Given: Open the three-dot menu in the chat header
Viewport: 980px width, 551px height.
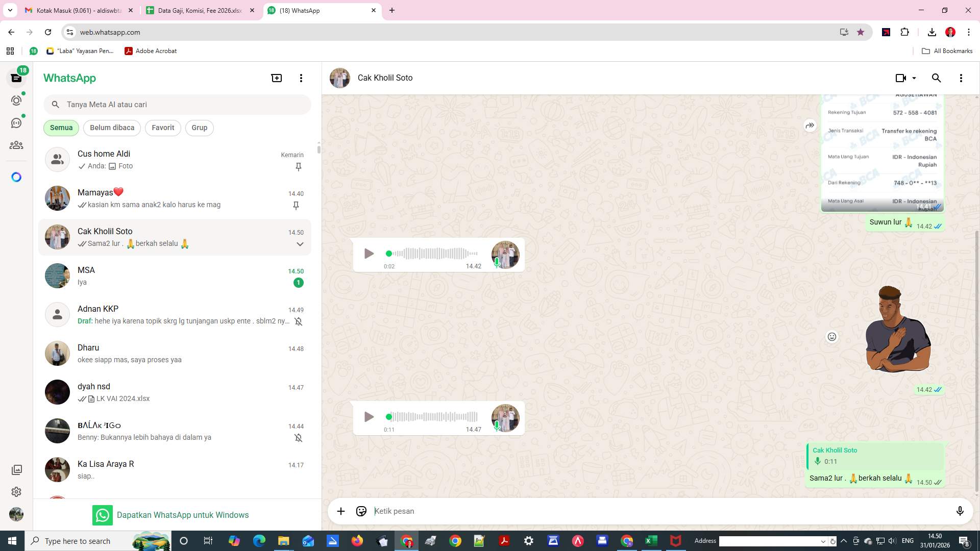Looking at the screenshot, I should (x=961, y=78).
